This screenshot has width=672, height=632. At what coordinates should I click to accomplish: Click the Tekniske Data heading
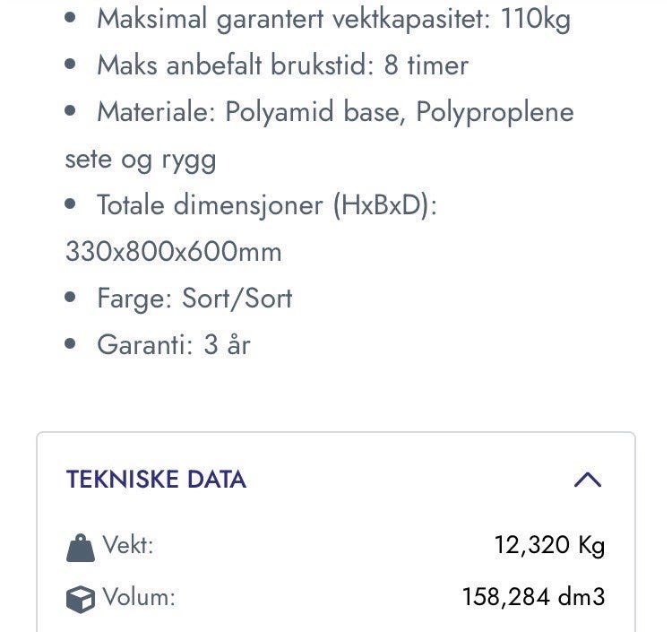click(x=156, y=480)
